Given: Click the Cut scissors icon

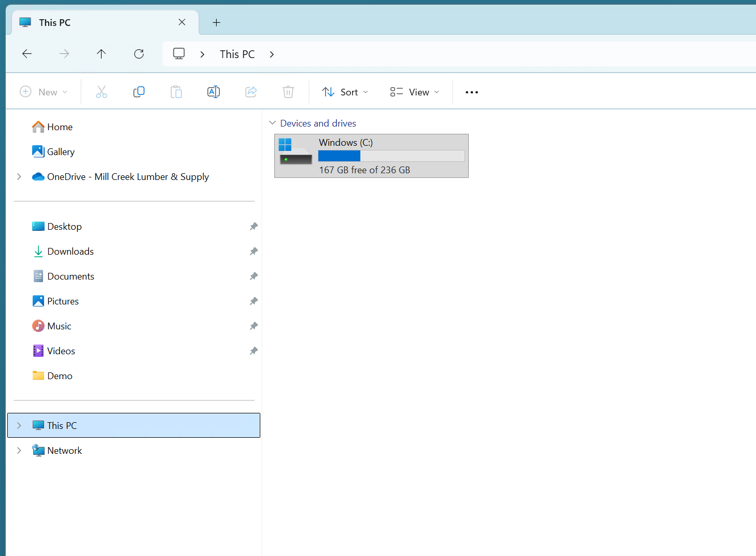Looking at the screenshot, I should [x=102, y=92].
